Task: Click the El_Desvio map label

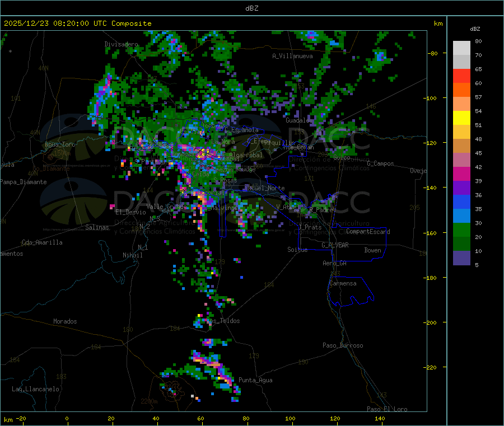Action: coord(130,212)
